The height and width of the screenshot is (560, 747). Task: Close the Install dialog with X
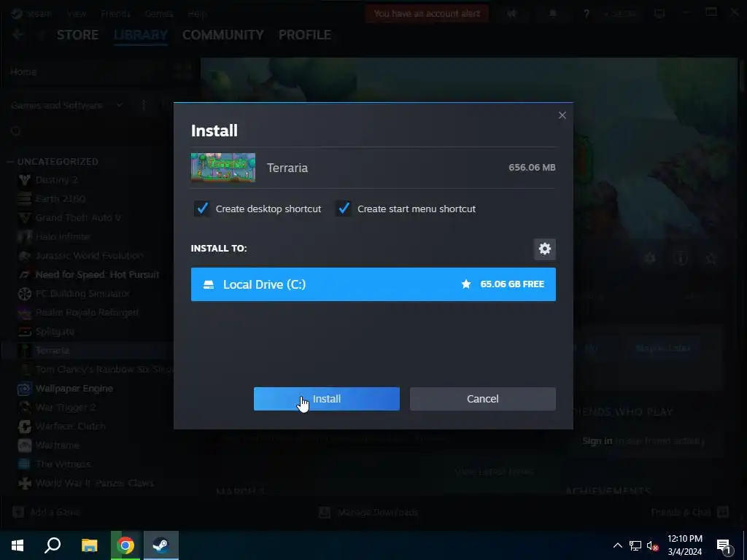tap(562, 115)
